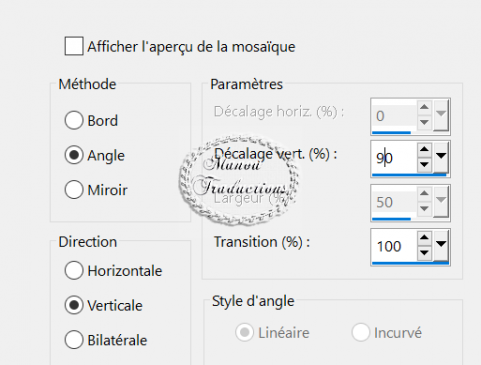Increase Transition value with up arrow
Screen dimensions: 481x365
pos(424,237)
